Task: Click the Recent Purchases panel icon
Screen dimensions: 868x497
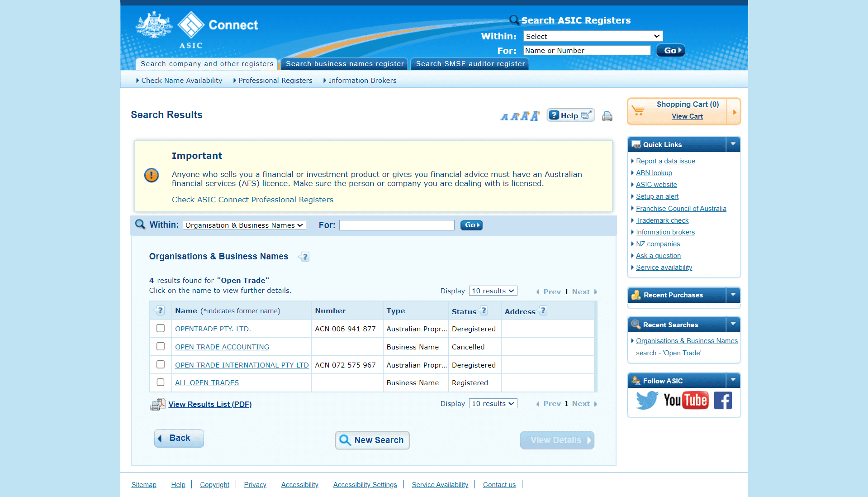Action: [x=636, y=295]
